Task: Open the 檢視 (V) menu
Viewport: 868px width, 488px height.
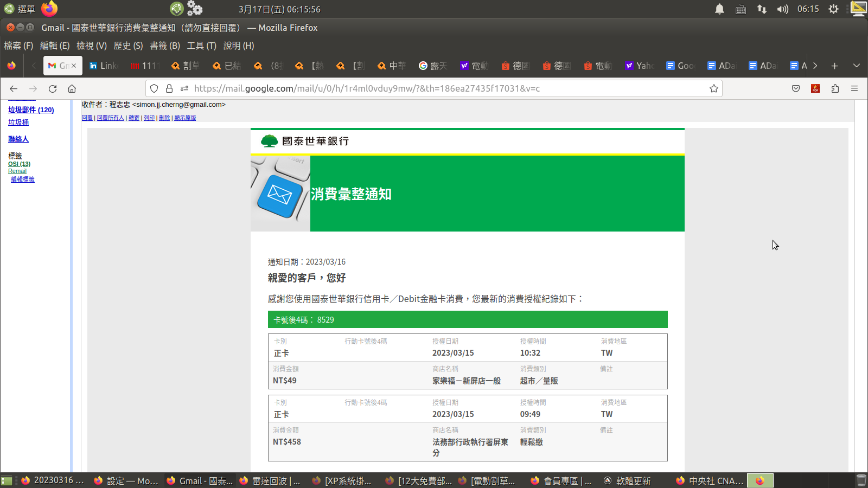Action: pos(92,46)
